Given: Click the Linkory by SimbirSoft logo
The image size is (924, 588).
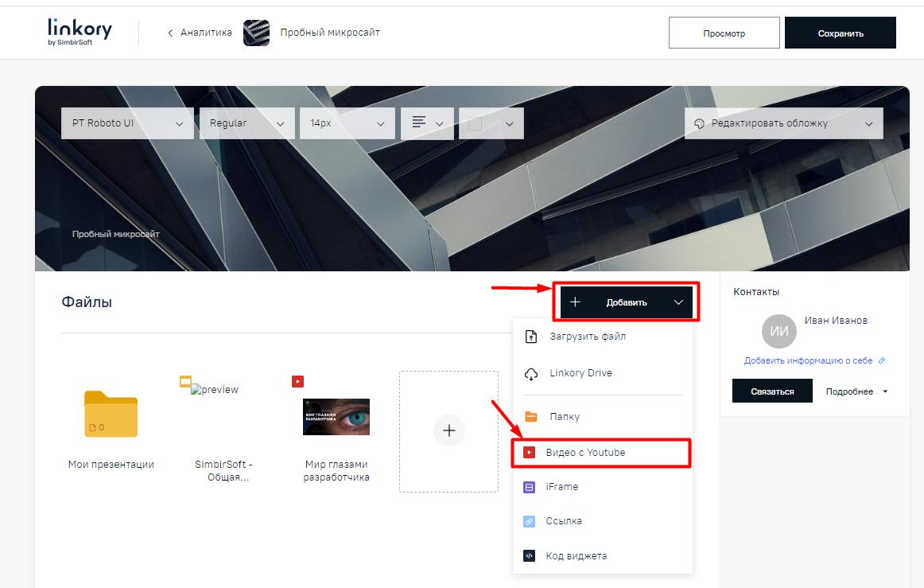Looking at the screenshot, I should click(x=80, y=32).
